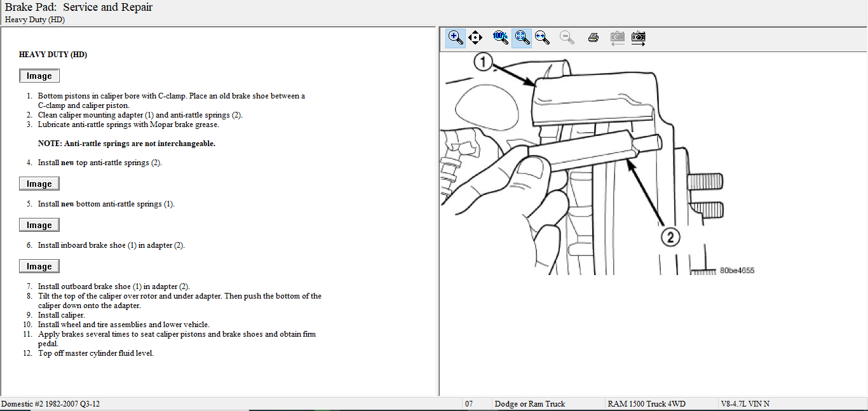Click status bar 'V8-4.7L VIN N'

[x=745, y=404]
